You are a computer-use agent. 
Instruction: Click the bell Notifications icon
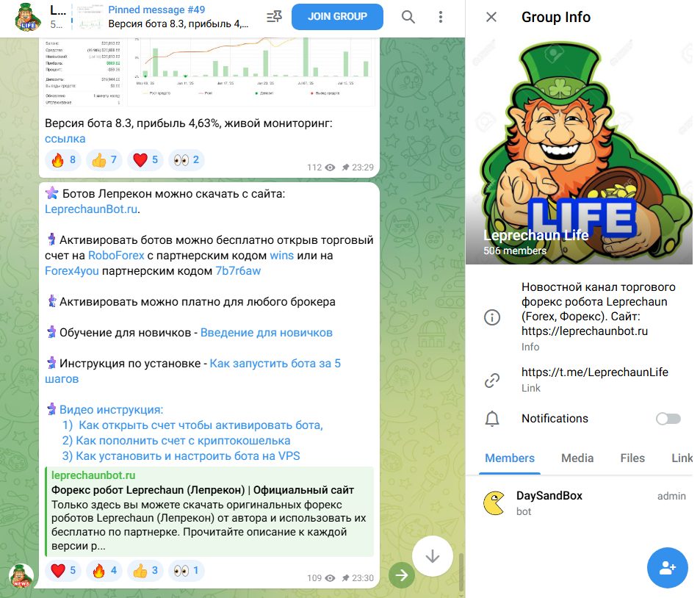click(492, 419)
